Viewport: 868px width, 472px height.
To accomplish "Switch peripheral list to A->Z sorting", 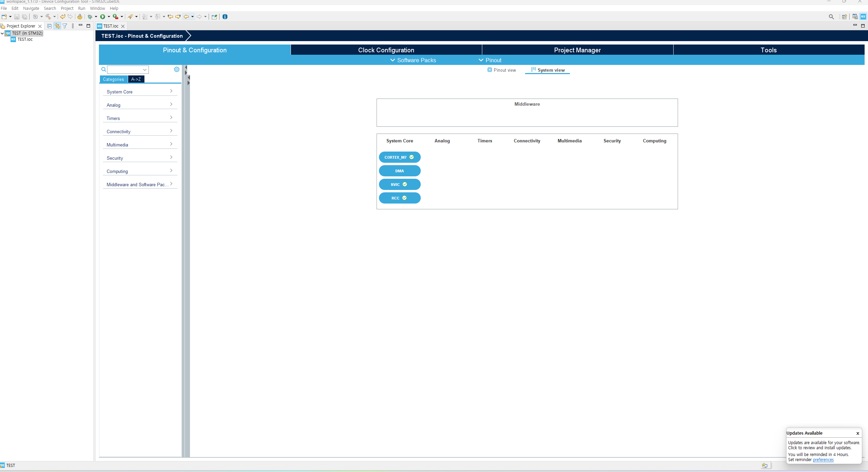I will tap(136, 79).
